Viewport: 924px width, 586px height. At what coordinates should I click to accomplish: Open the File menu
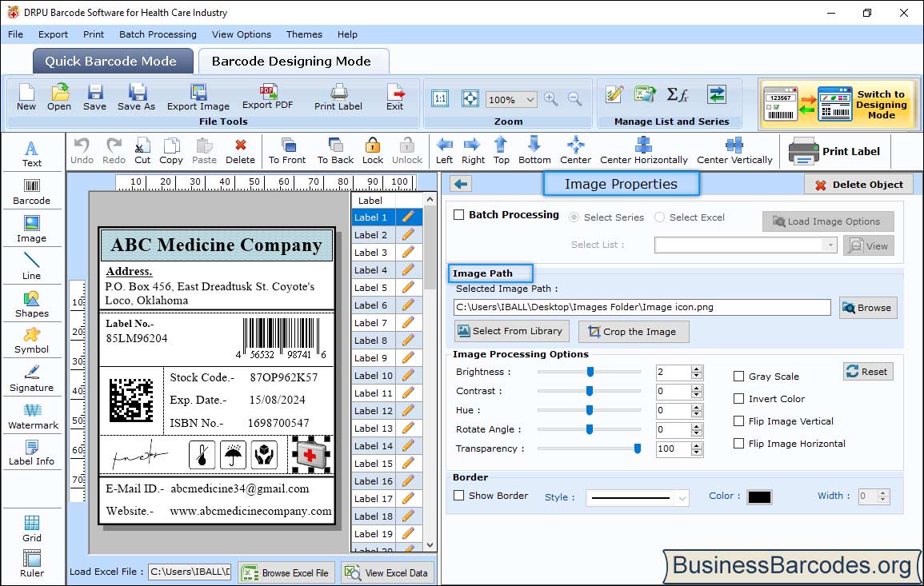tap(15, 34)
